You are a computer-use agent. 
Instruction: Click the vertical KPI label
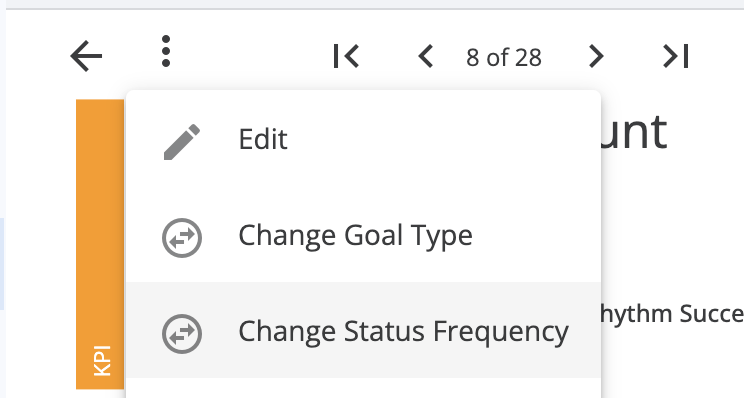coord(102,361)
